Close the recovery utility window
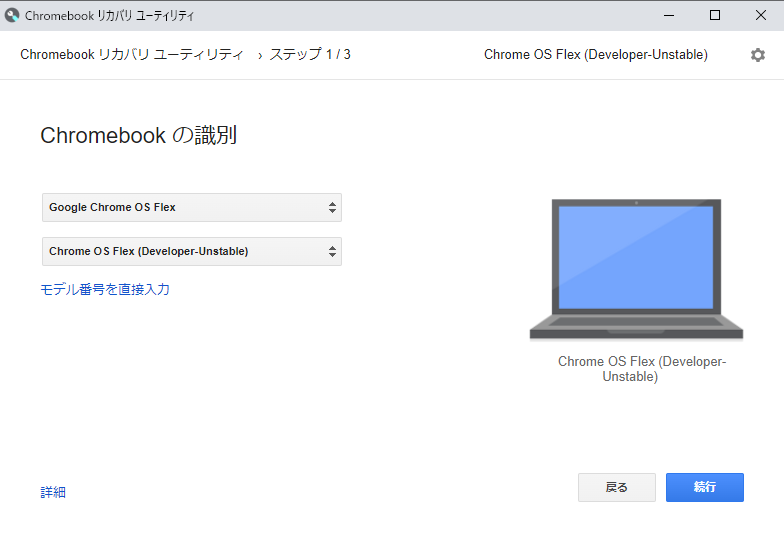Image resolution: width=784 pixels, height=542 pixels. tap(760, 16)
